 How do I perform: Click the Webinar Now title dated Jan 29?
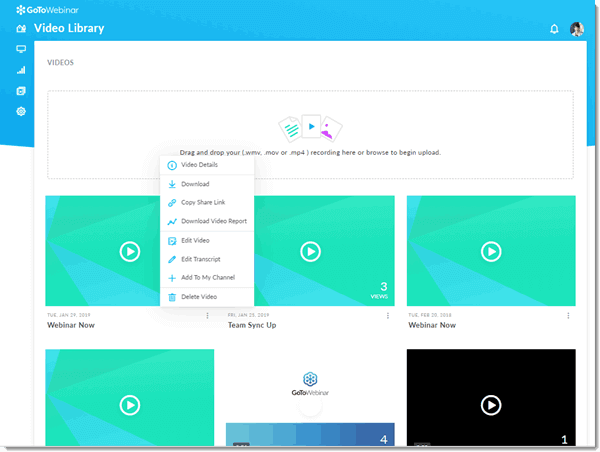[x=71, y=325]
